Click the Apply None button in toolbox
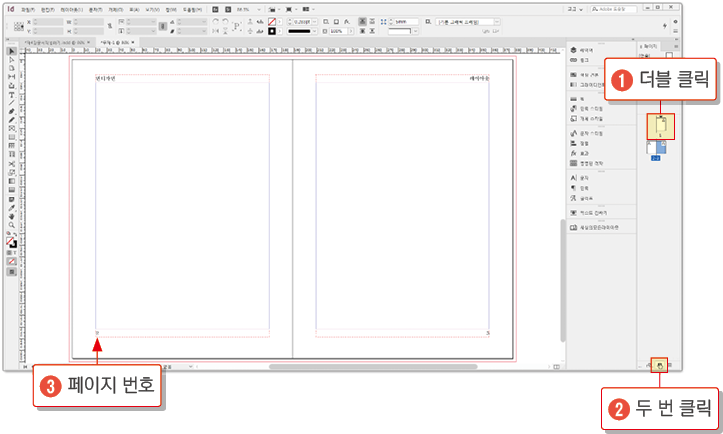Screen dimensions: 723x434 pyautogui.click(x=12, y=262)
